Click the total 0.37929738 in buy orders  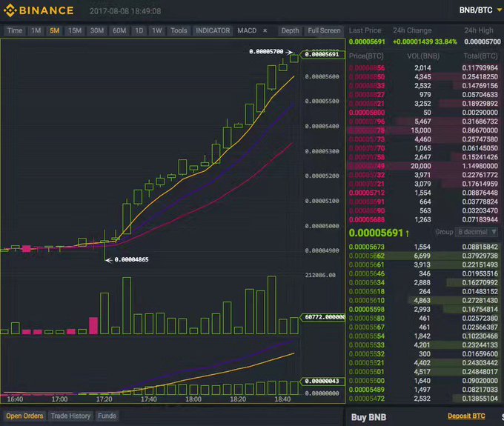coord(480,256)
